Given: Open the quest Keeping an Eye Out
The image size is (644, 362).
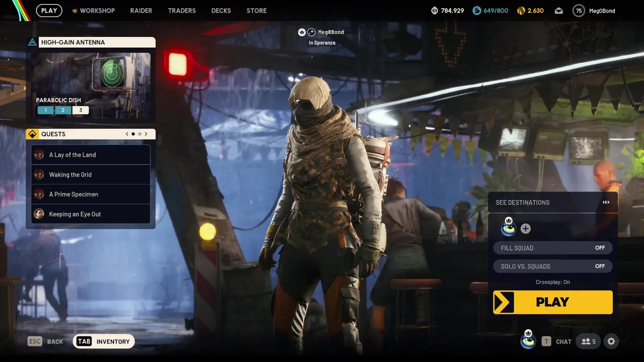Looking at the screenshot, I should [x=91, y=214].
